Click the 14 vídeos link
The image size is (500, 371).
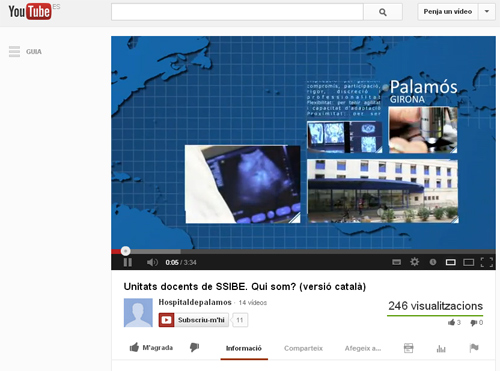[253, 303]
